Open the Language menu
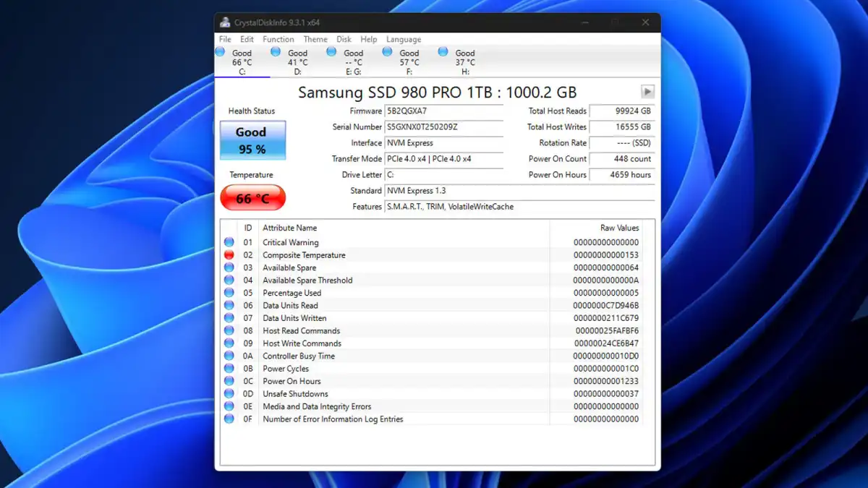Screen dimensions: 868x488 pyautogui.click(x=404, y=40)
